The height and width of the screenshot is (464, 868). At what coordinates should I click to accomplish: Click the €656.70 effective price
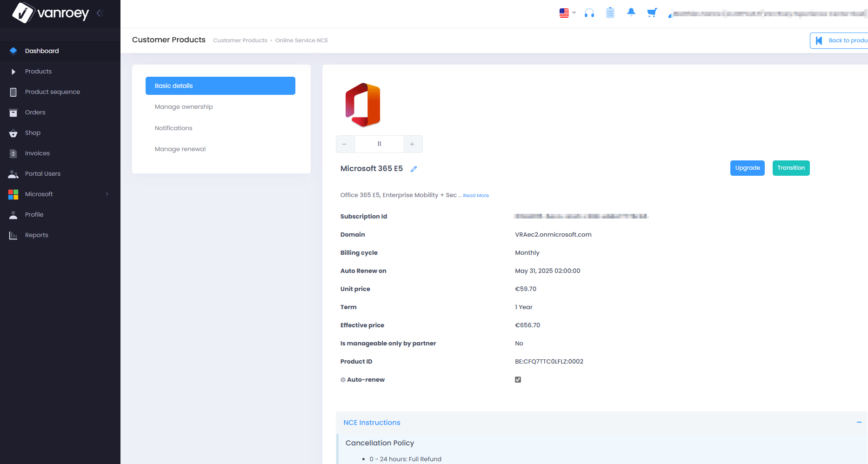coord(527,325)
